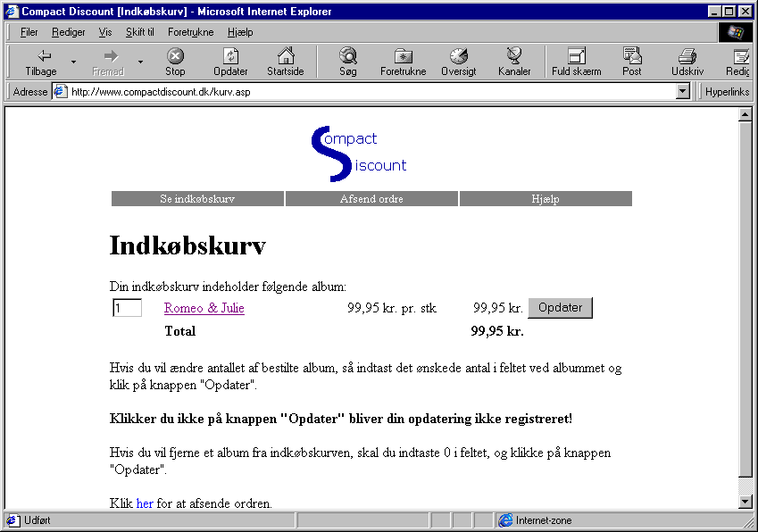Open the Post mail toolbar icon

click(632, 62)
